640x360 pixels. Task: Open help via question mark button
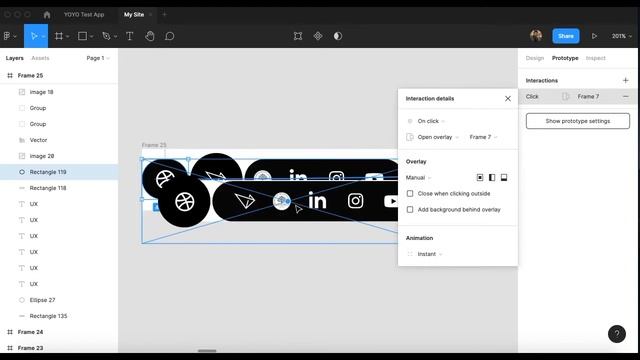click(x=616, y=334)
